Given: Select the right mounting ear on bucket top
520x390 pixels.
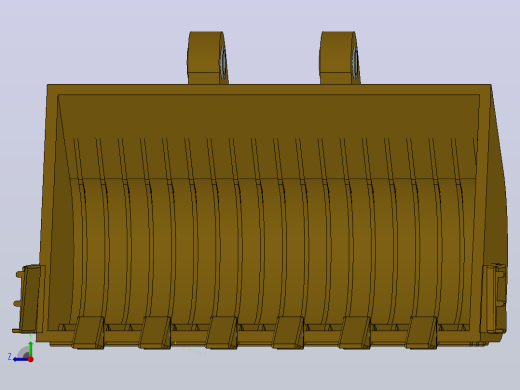Looking at the screenshot, I should pos(340,58).
